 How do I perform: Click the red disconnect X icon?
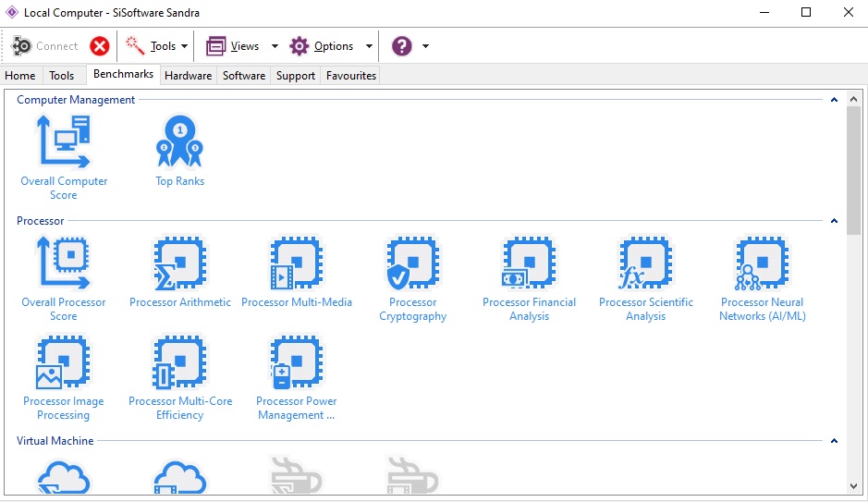tap(100, 46)
